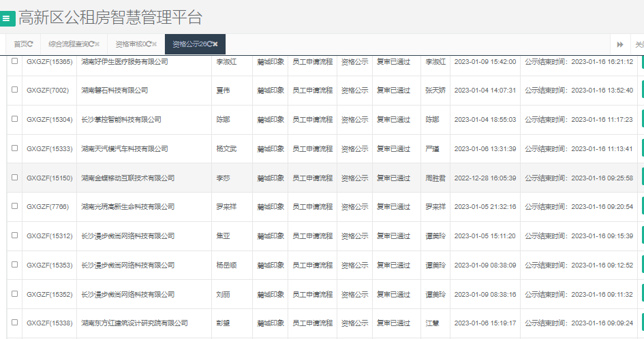
Task: Click ID cell GXGZF(15353)
Action: tap(49, 265)
